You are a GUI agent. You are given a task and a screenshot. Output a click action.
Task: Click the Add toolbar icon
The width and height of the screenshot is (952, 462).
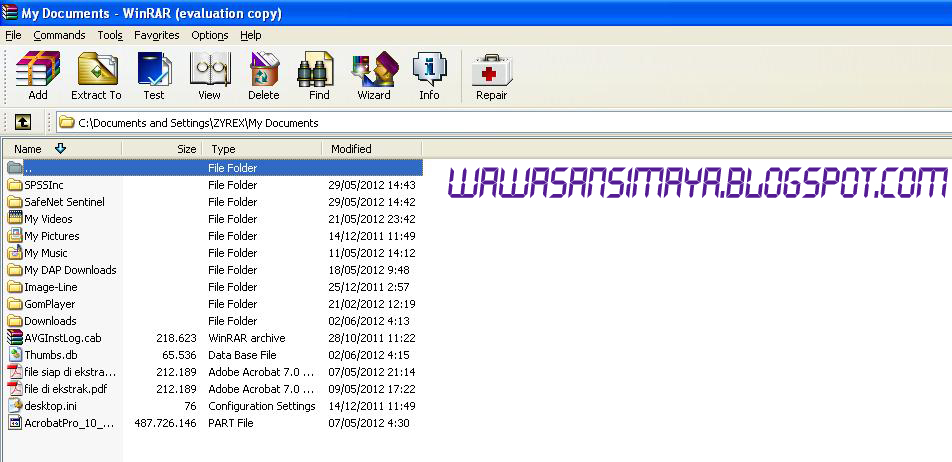point(38,69)
